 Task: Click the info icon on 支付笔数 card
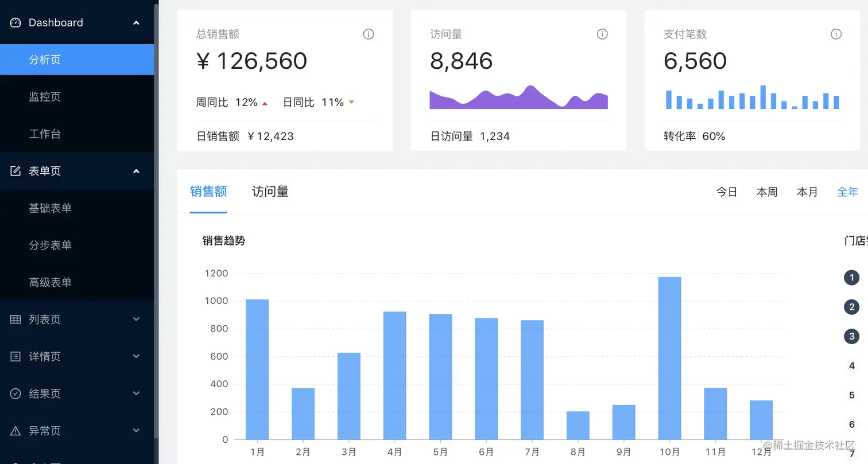pyautogui.click(x=836, y=34)
